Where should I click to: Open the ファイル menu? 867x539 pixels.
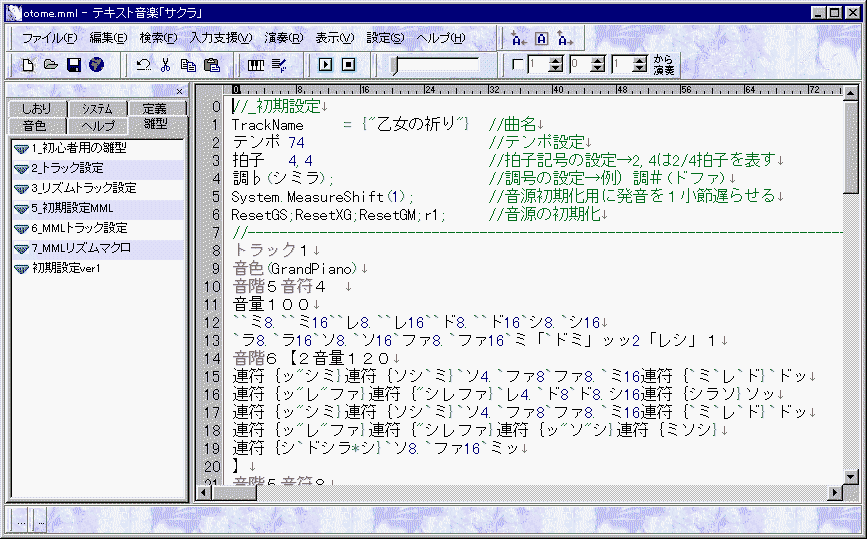49,38
